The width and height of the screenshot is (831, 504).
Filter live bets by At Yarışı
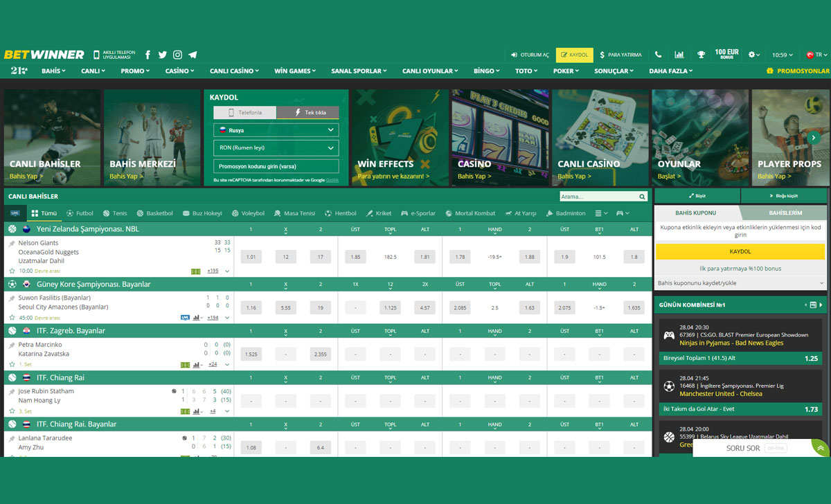(x=521, y=213)
